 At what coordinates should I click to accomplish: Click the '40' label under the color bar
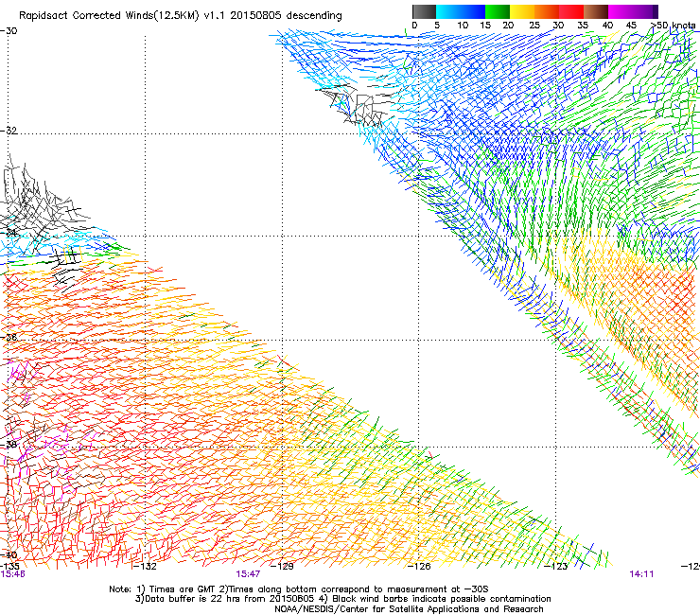coord(607,26)
